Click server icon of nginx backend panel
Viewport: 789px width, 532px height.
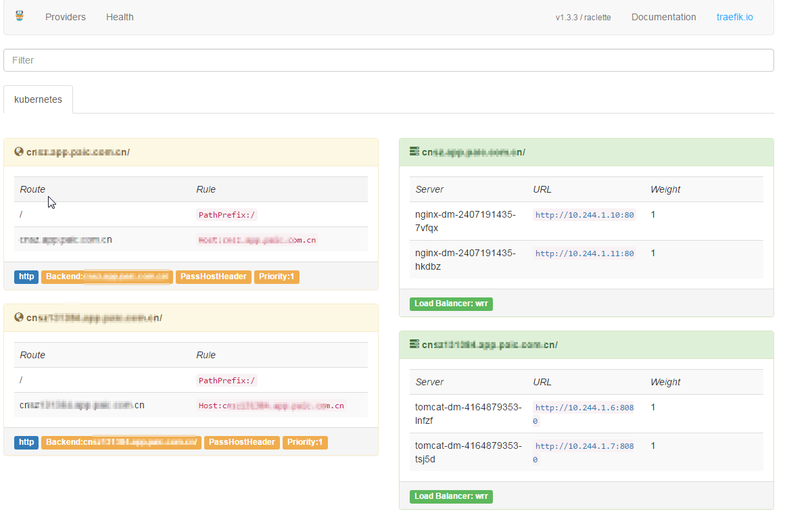click(414, 152)
